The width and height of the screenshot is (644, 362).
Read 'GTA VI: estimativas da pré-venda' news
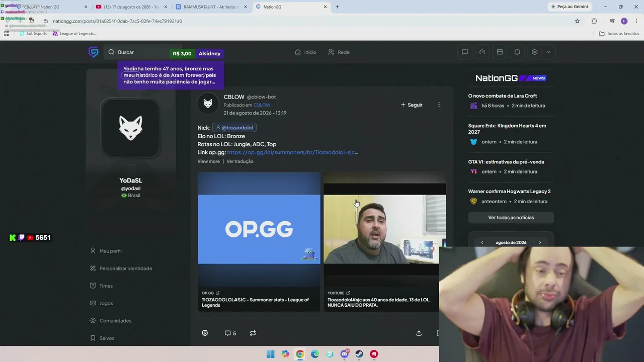tap(506, 162)
